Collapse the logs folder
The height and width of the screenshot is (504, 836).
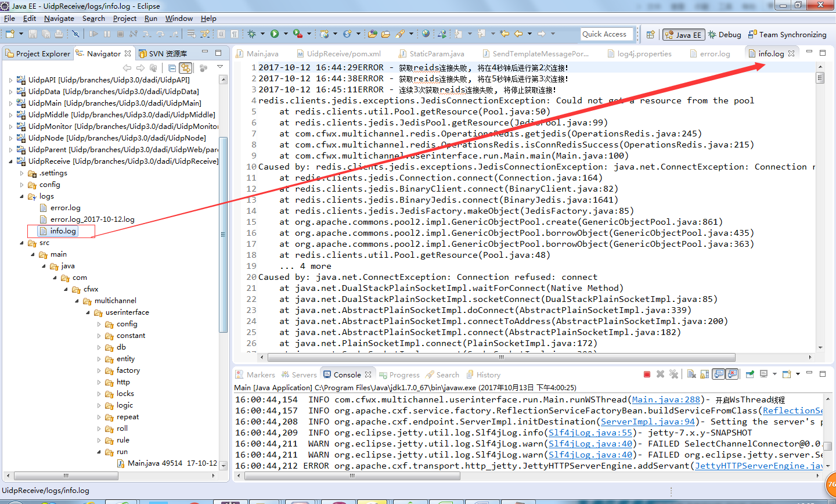[22, 196]
